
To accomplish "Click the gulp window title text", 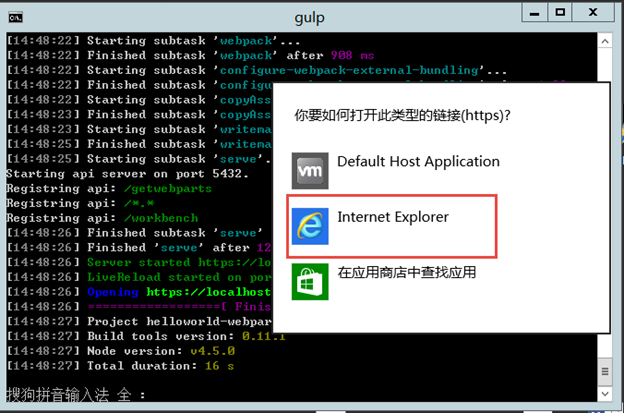I will click(x=310, y=18).
